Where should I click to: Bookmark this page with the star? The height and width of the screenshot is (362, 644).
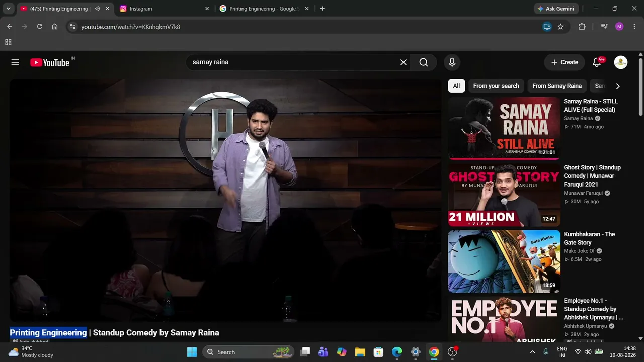(x=560, y=27)
